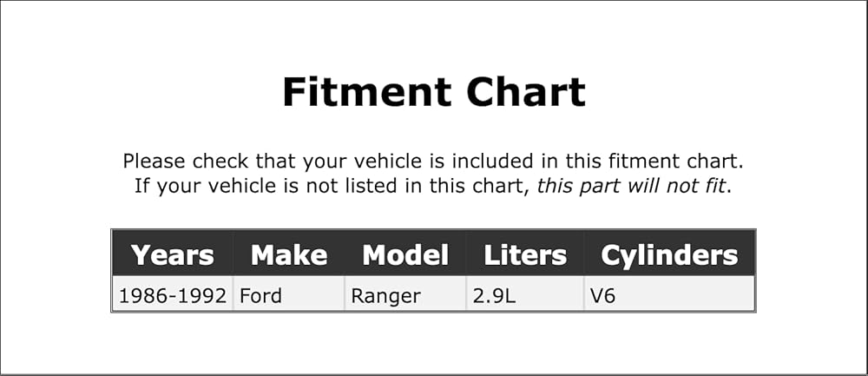Click "fitment chart" in the first instruction line

(674, 162)
